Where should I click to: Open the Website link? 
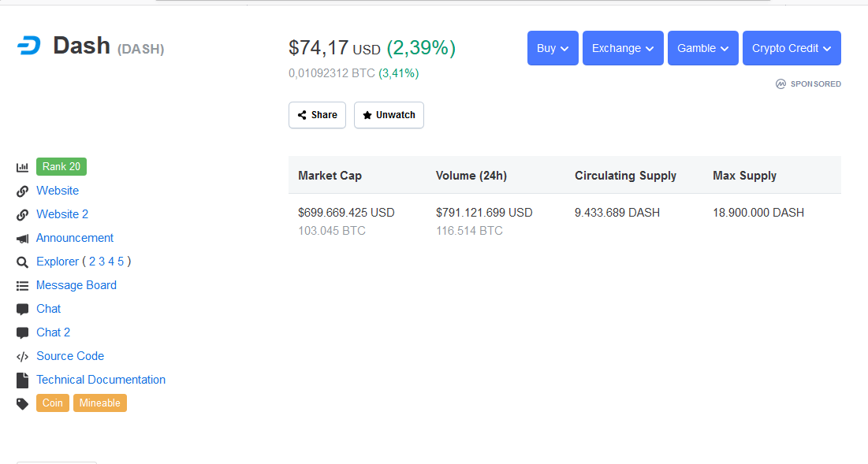click(58, 190)
